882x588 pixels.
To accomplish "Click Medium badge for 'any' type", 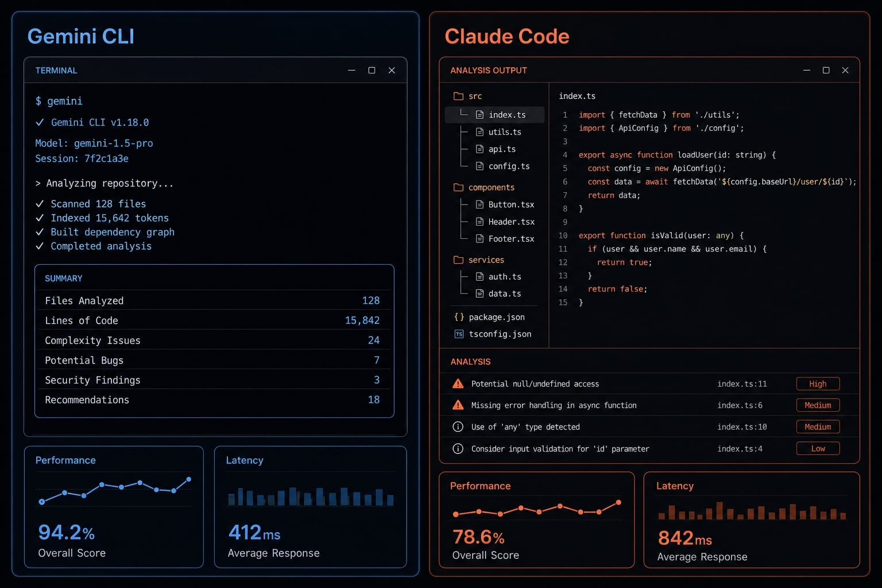I will point(818,427).
